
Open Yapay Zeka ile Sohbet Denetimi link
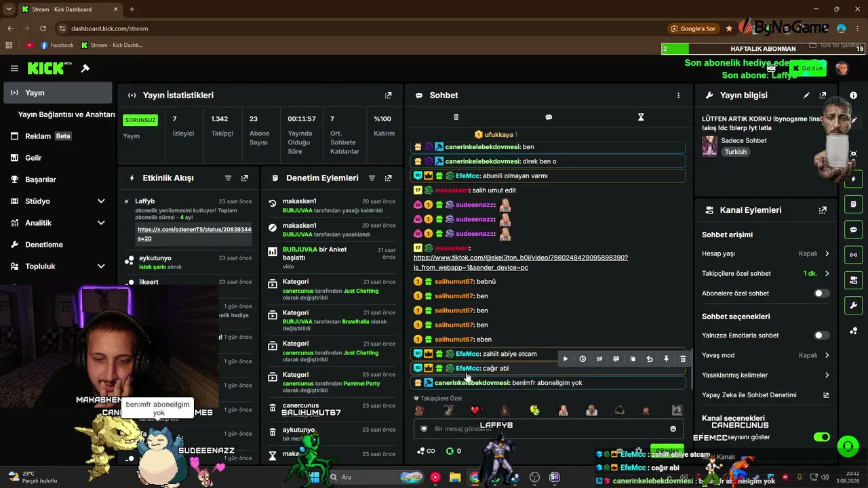coord(766,395)
